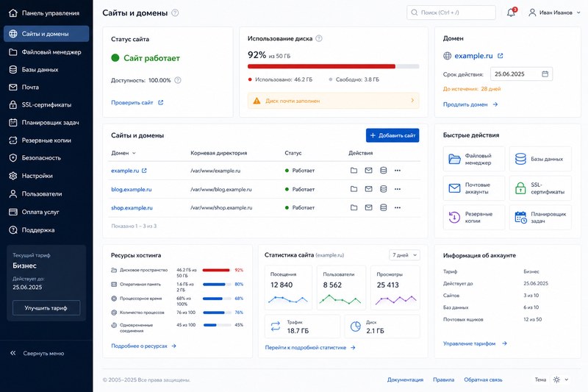Open database icon for example.ru row

point(383,171)
